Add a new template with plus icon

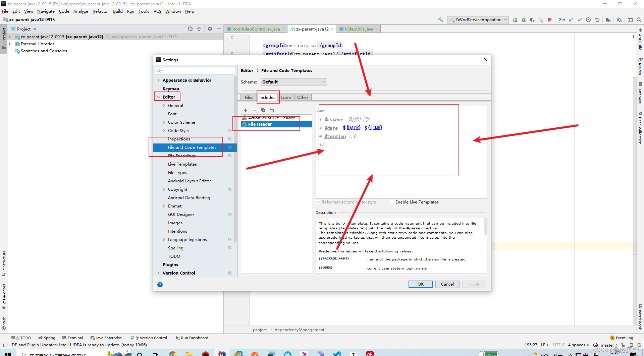pos(246,110)
